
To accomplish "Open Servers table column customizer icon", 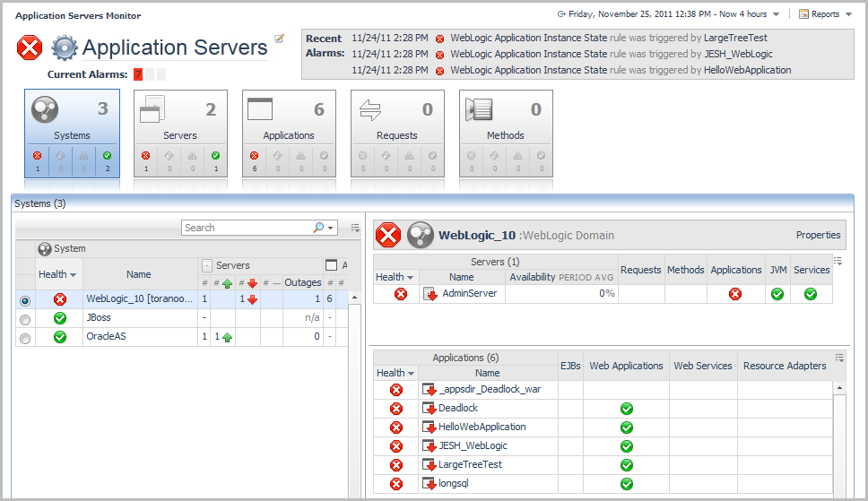I will [x=838, y=261].
